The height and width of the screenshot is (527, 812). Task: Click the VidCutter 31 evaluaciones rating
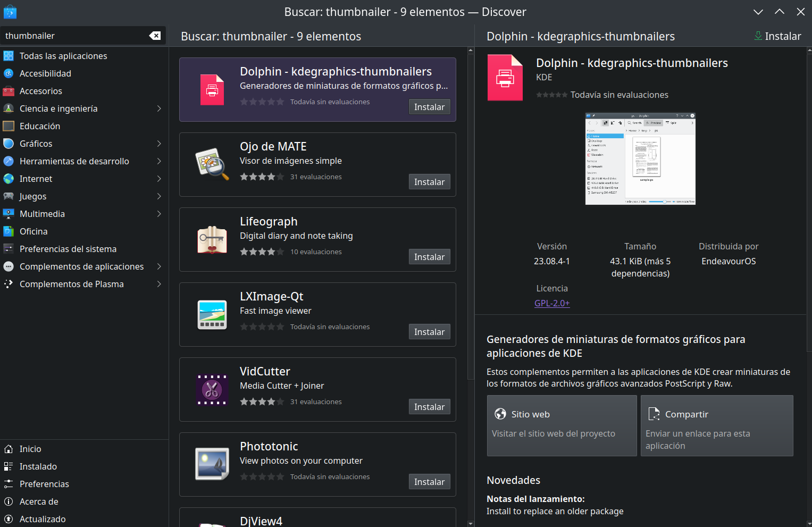pos(316,401)
